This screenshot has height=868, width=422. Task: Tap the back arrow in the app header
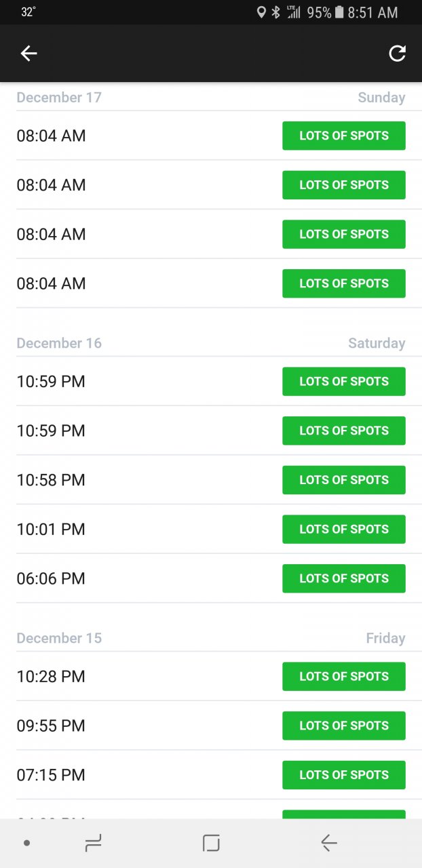click(x=28, y=54)
